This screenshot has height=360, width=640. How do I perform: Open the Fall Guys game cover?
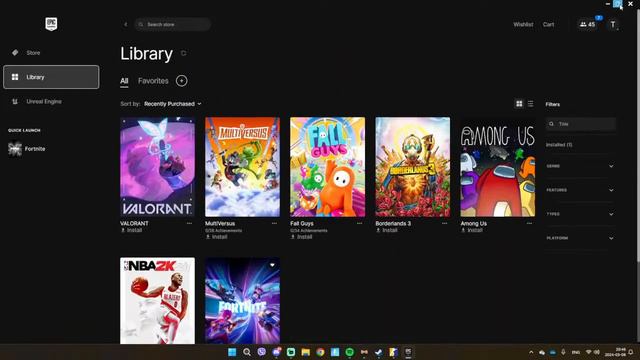coord(328,167)
